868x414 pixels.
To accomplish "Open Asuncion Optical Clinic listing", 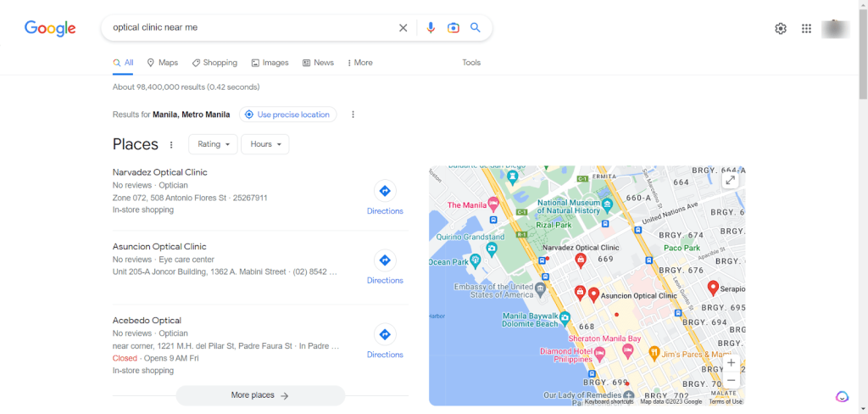I will [x=159, y=247].
